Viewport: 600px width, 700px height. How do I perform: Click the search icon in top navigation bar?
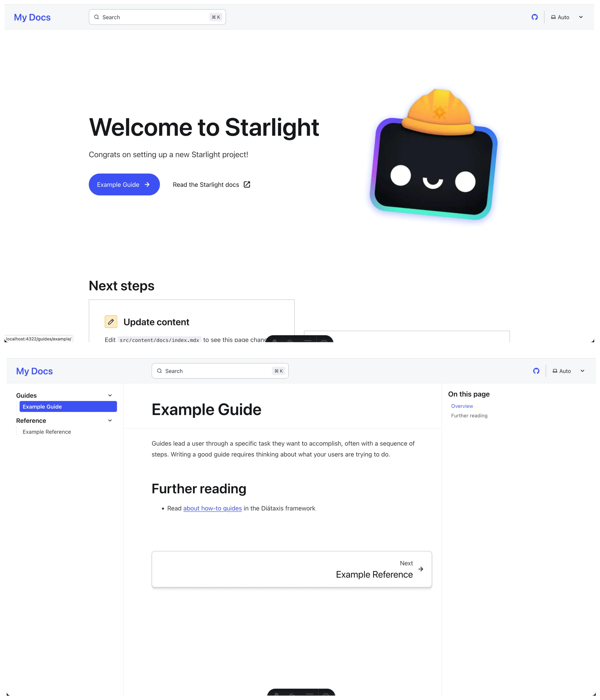96,17
